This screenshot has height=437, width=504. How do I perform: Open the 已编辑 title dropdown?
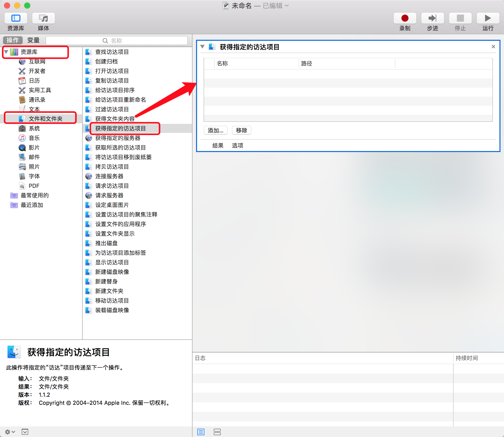coord(276,6)
